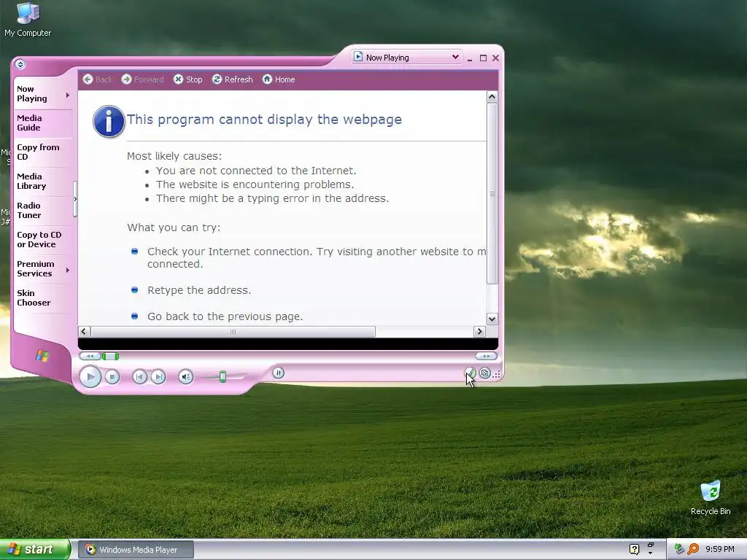Click the language bar restore icon
747x560 pixels.
(x=650, y=545)
